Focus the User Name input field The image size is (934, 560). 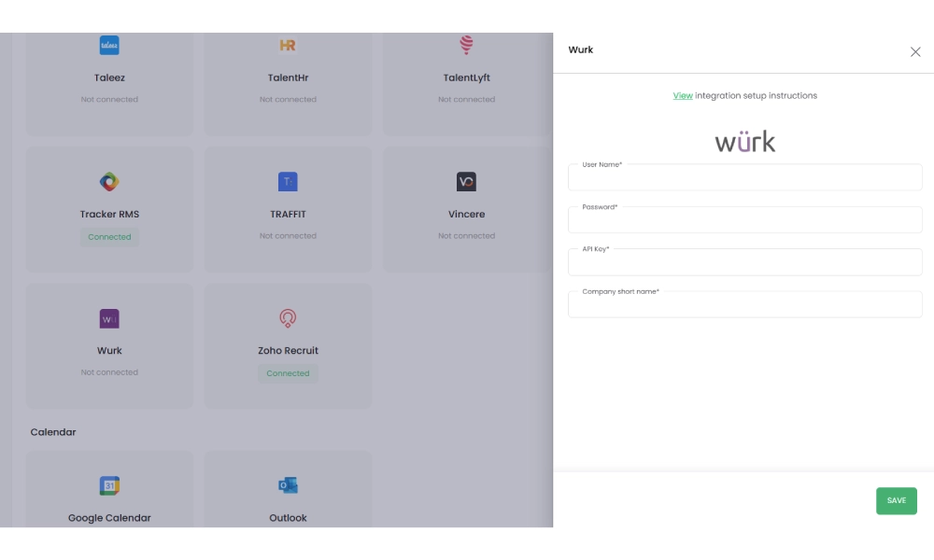[745, 177]
